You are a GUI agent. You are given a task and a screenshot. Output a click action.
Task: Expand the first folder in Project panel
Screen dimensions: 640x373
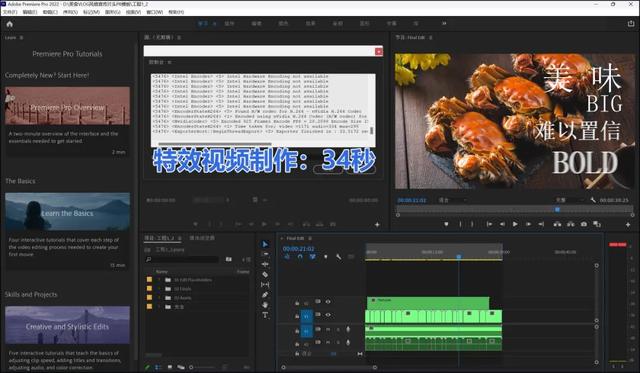tap(159, 280)
